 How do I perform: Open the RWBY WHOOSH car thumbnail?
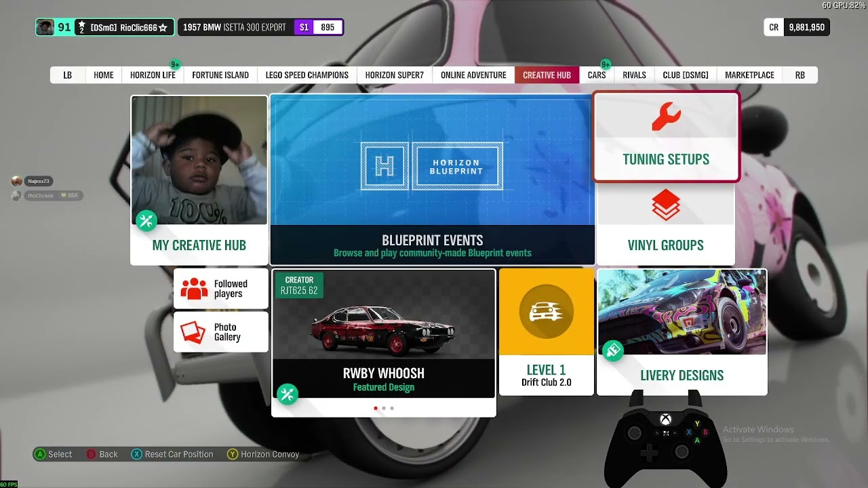coord(384,315)
